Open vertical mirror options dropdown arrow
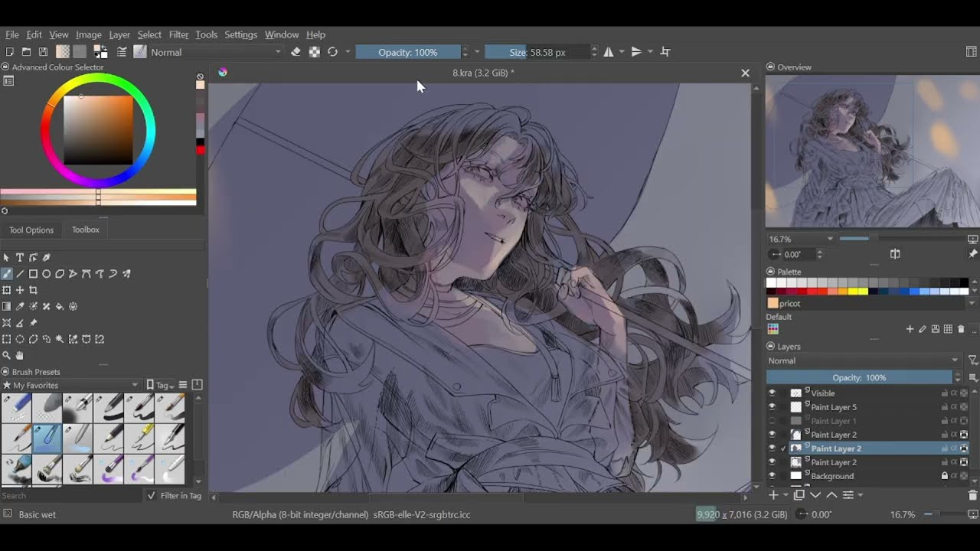Image resolution: width=980 pixels, height=551 pixels. [650, 52]
